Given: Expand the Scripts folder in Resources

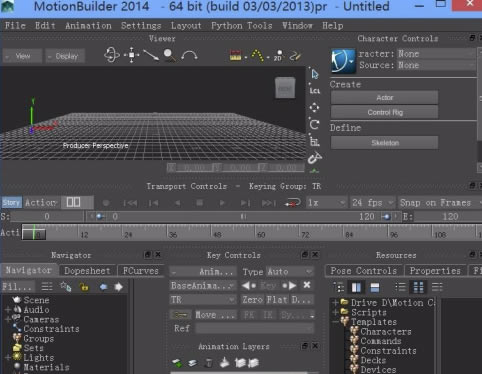Looking at the screenshot, I should point(335,312).
